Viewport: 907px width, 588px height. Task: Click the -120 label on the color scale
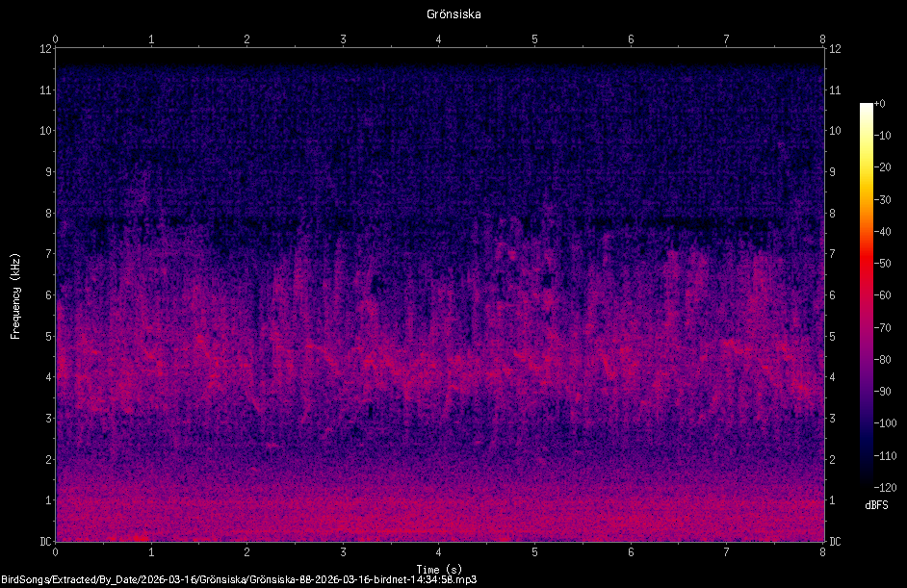point(885,487)
